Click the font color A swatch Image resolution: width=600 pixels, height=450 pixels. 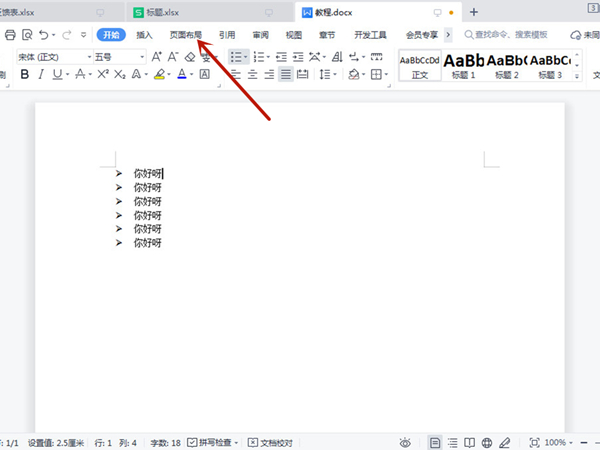pyautogui.click(x=182, y=74)
